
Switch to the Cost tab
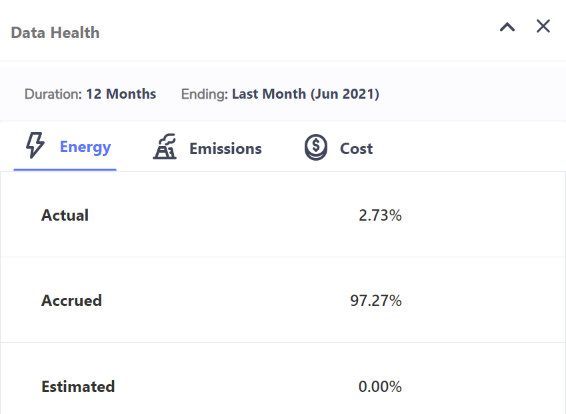[339, 148]
